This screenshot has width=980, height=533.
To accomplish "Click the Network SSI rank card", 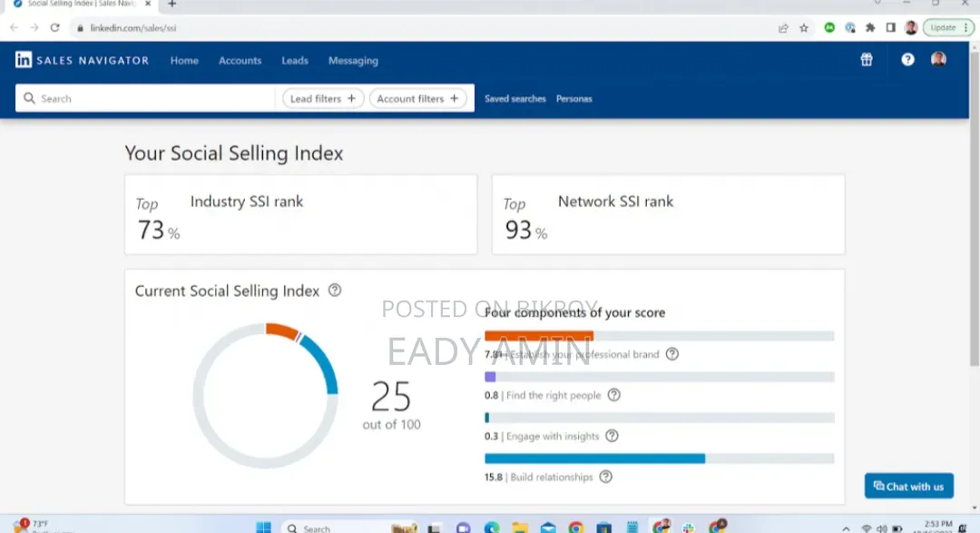I will coord(668,214).
